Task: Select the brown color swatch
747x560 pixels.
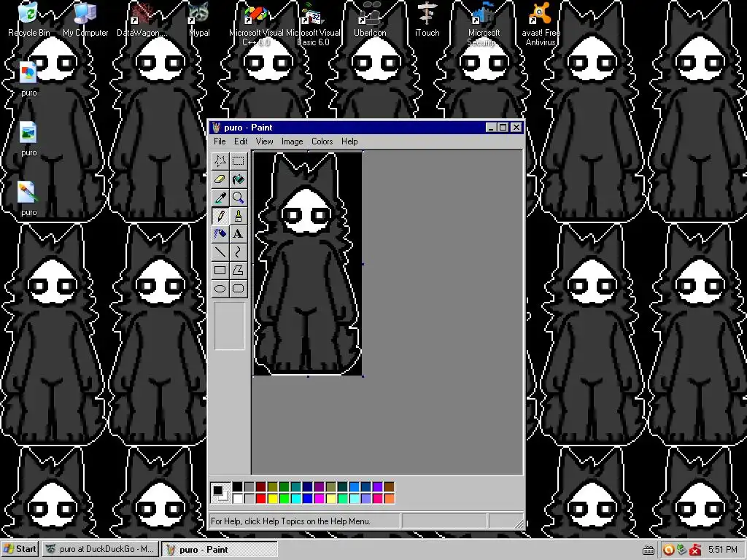Action: [390, 486]
